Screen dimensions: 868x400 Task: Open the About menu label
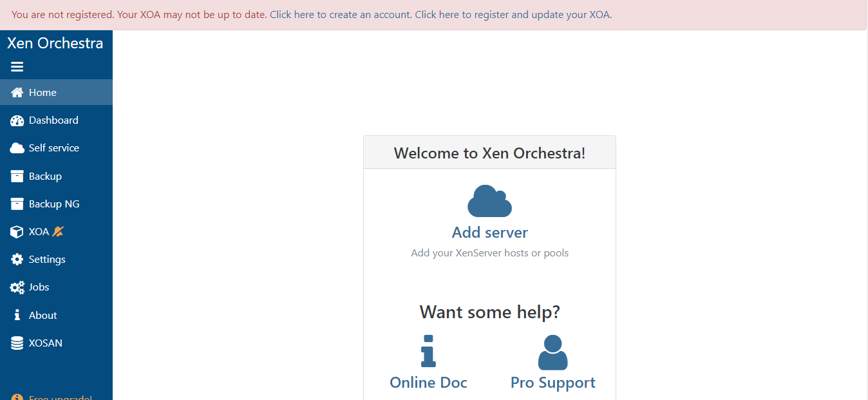(43, 315)
